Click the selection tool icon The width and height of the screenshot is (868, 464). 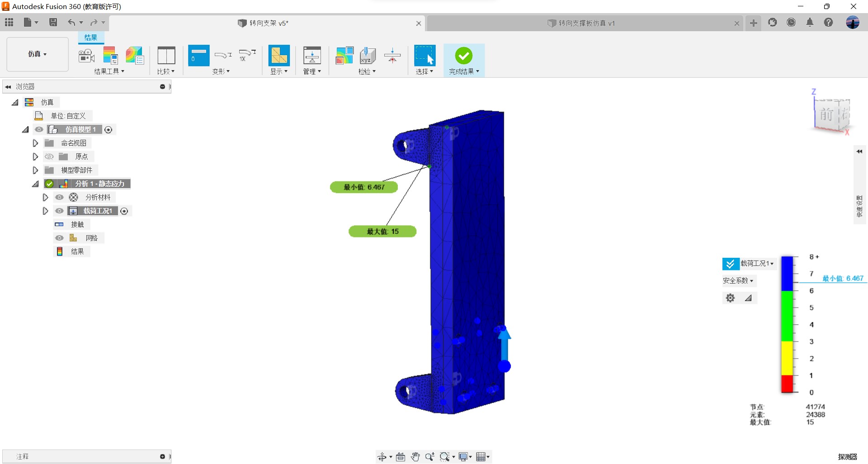pos(425,56)
